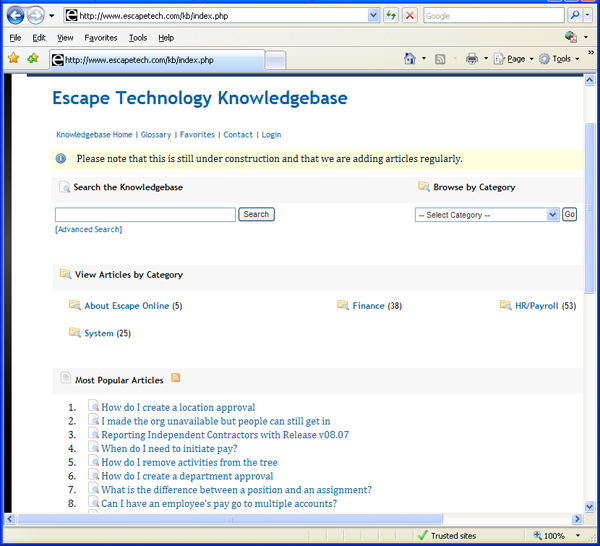Click the Home toolbar icon
Image resolution: width=600 pixels, height=546 pixels.
409,59
